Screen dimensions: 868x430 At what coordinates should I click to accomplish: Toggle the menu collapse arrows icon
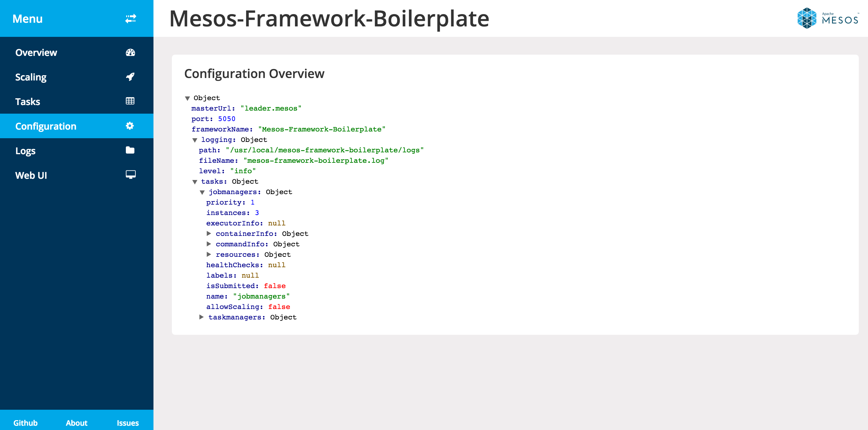point(130,18)
